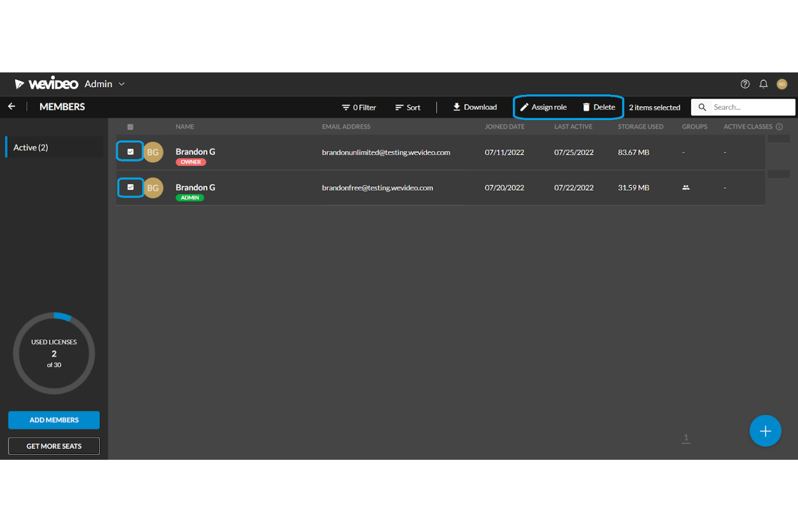Click the GROUPS column header

tap(694, 127)
